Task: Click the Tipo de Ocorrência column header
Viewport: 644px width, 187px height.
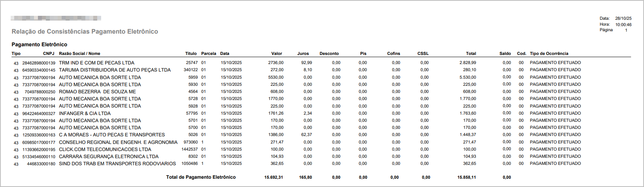Action: point(549,53)
